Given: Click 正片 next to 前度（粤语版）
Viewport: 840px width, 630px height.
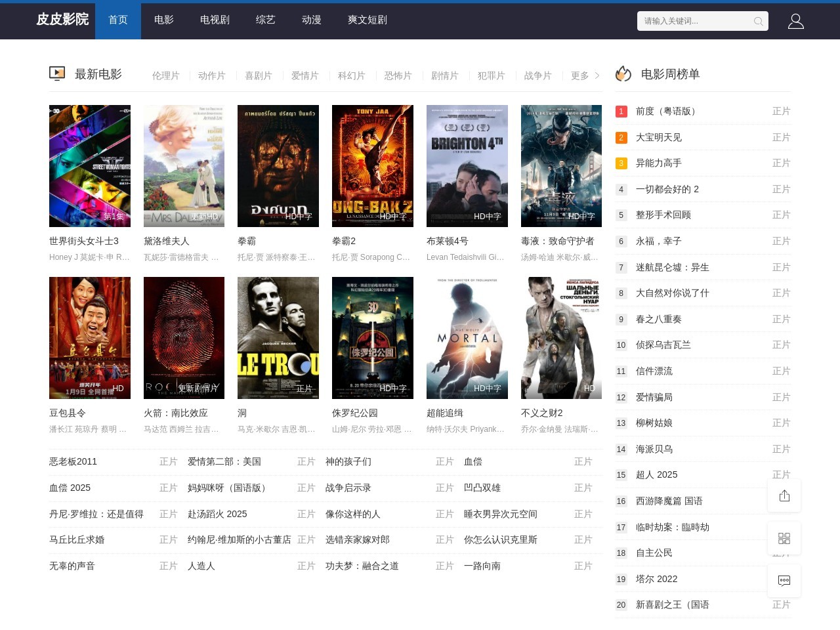Looking at the screenshot, I should click(x=782, y=111).
